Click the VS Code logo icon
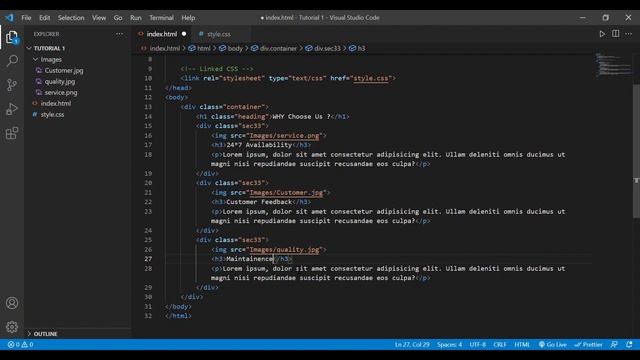 pyautogui.click(x=9, y=18)
